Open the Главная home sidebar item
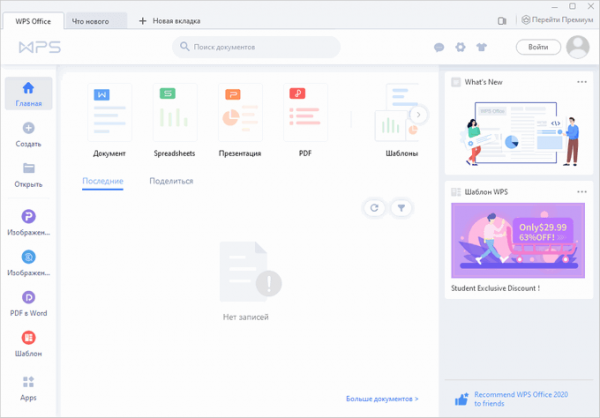Image resolution: width=600 pixels, height=418 pixels. pos(28,93)
